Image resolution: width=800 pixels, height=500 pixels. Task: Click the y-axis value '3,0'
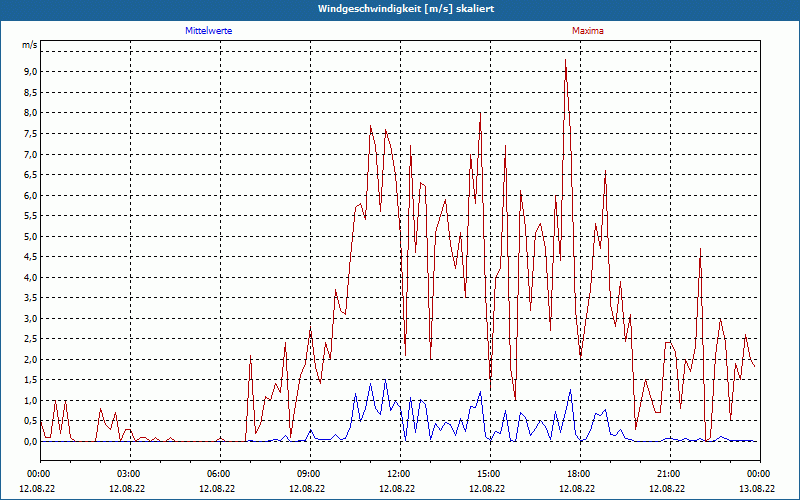tap(31, 318)
